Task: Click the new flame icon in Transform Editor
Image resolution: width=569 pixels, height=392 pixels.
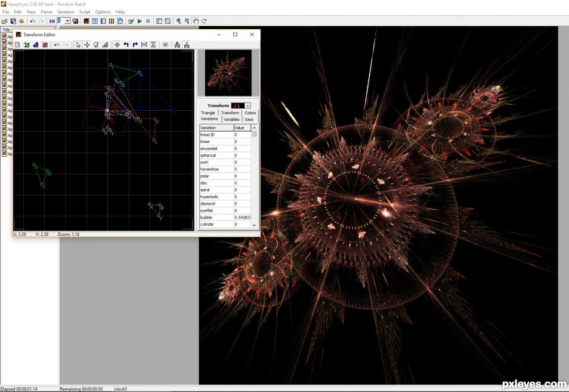Action: point(17,45)
